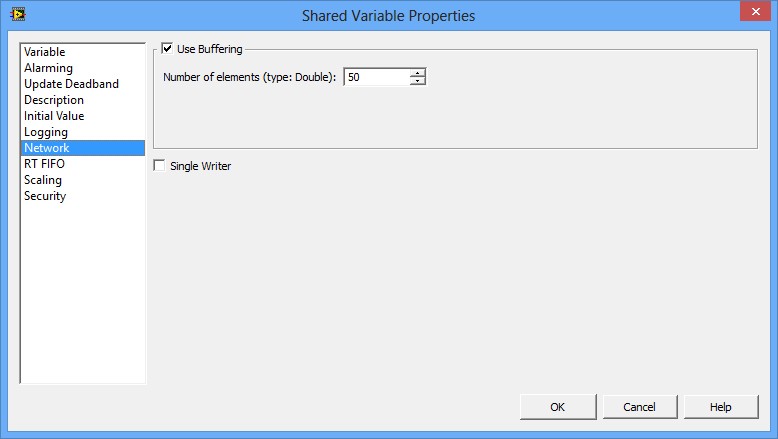Open Help for shared variable properties
This screenshot has height=439, width=778.
[721, 407]
